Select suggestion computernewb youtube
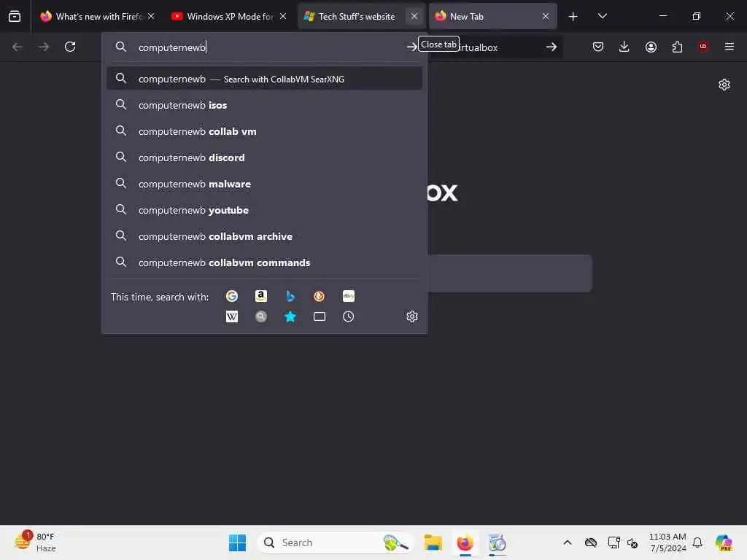Viewport: 747px width, 560px height. tap(264, 209)
